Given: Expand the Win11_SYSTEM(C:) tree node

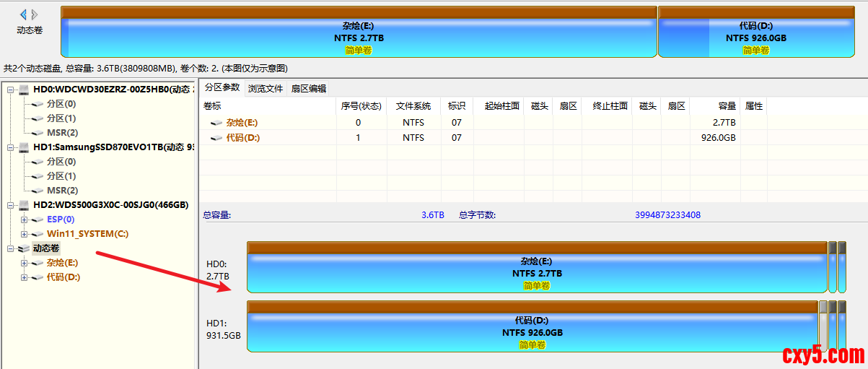Looking at the screenshot, I should [25, 234].
